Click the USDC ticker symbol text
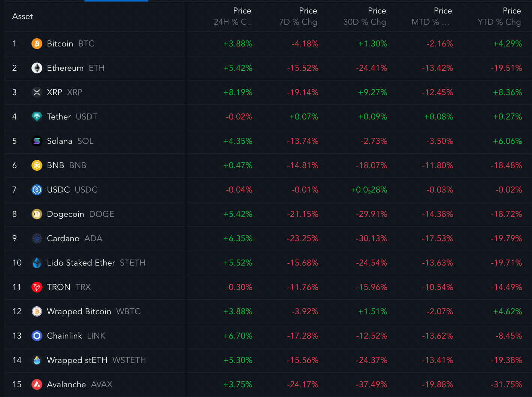 tap(86, 190)
